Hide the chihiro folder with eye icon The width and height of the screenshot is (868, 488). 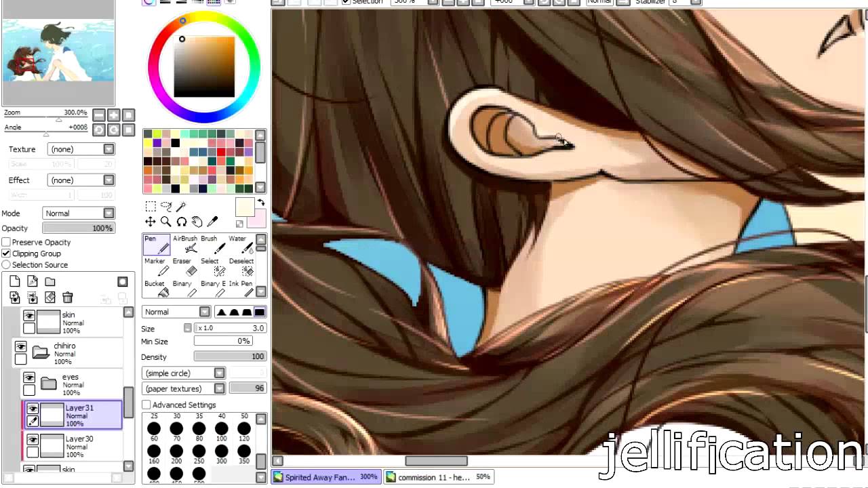click(x=21, y=346)
